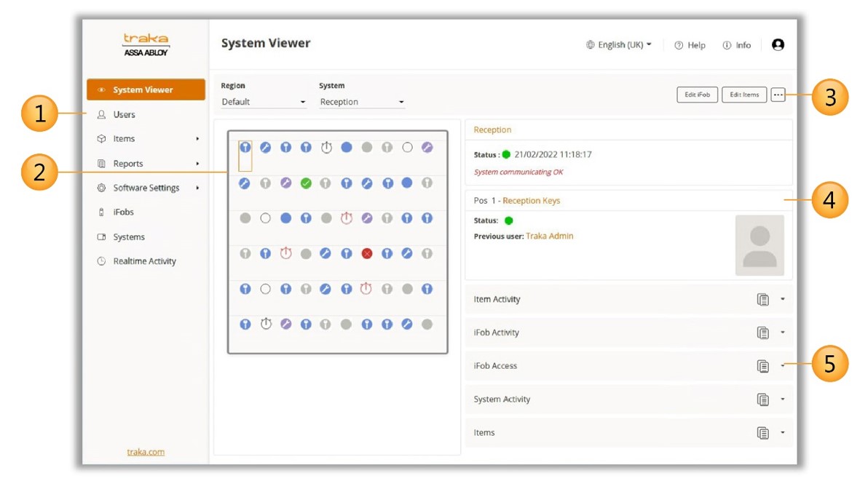Click the green checkmark key position icon
The height and width of the screenshot is (486, 868).
pyautogui.click(x=306, y=183)
